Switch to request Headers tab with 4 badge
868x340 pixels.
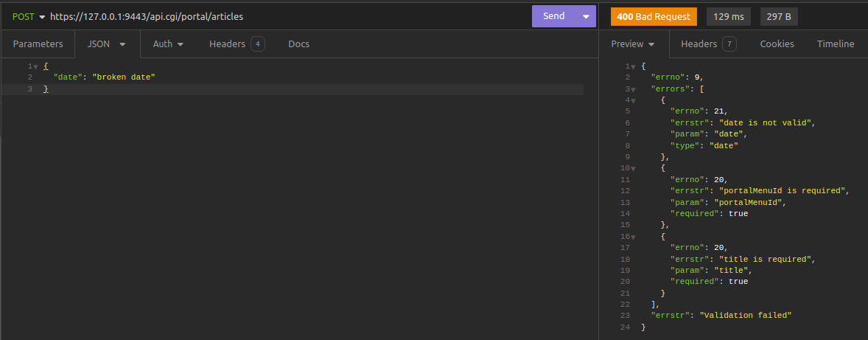coord(236,44)
